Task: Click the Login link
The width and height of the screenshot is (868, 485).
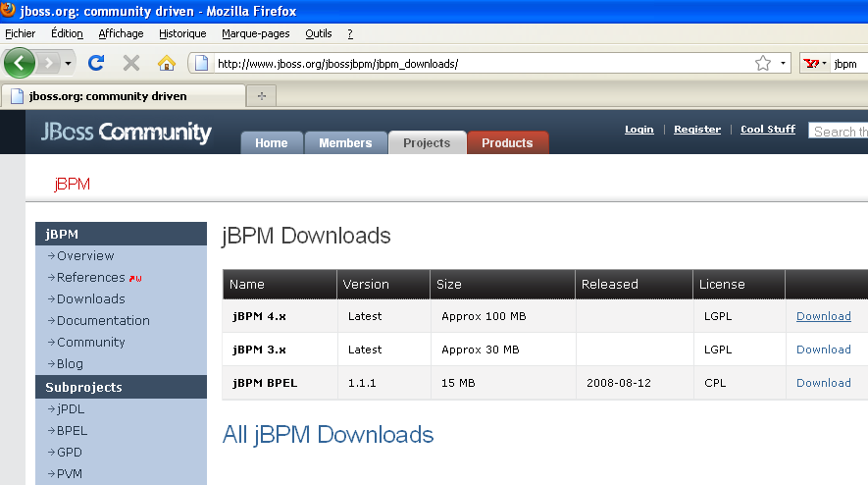Action: [638, 130]
